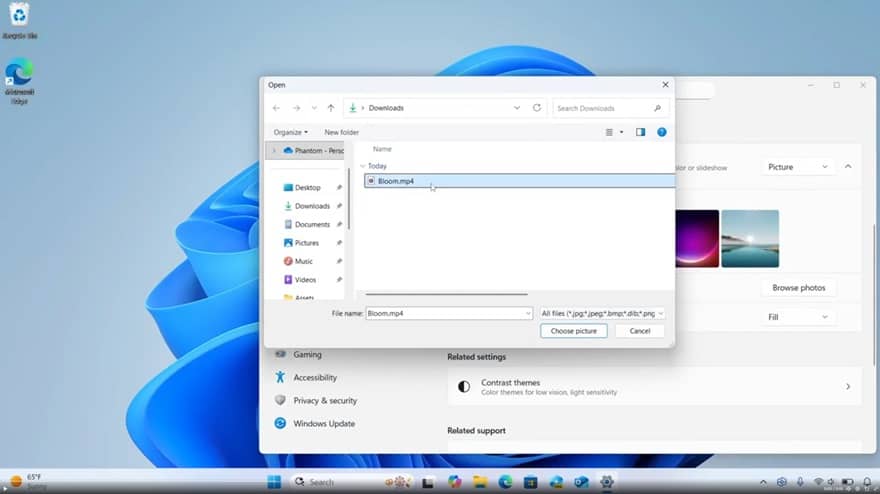Viewport: 880px width, 494px height.
Task: Open Help with the question mark icon
Action: pos(662,132)
